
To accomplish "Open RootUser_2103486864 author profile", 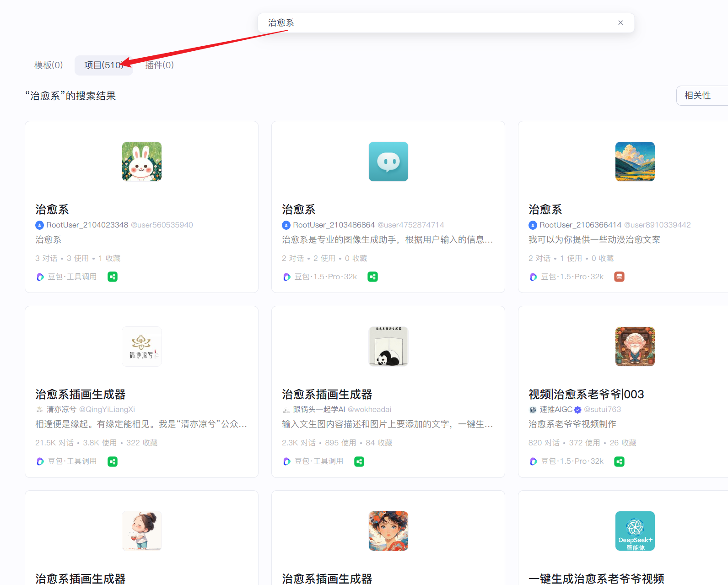I will 334,225.
